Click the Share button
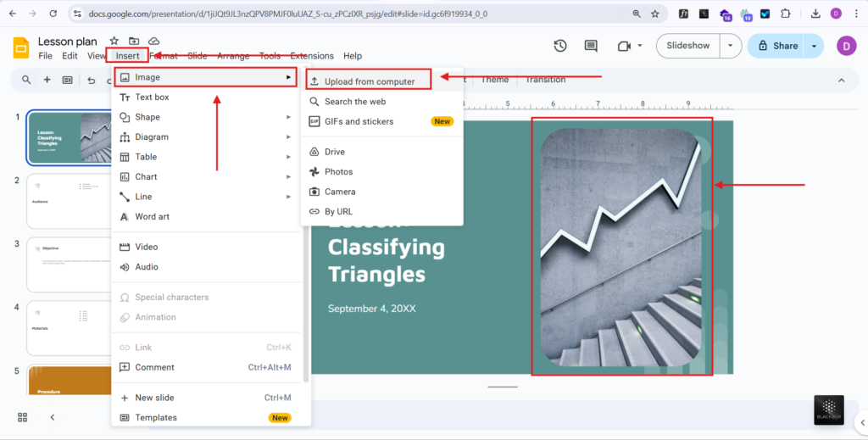This screenshot has height=440, width=868. point(778,46)
